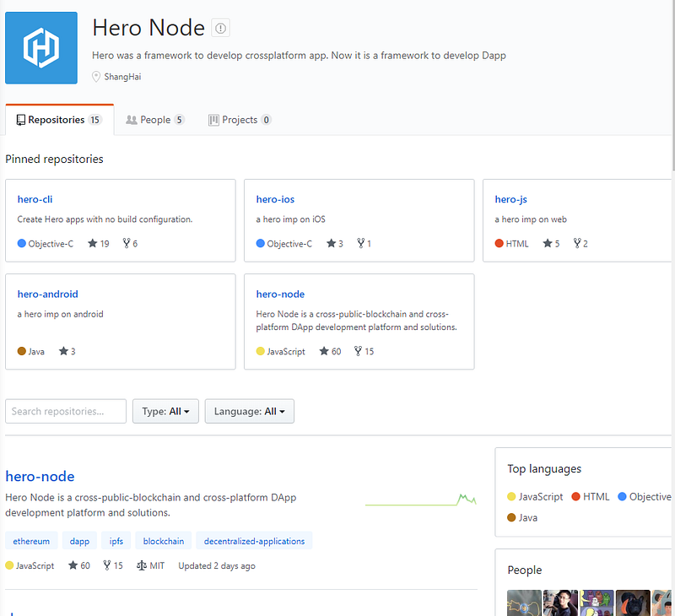Open pinned hero-node repository card link
This screenshot has width=675, height=616.
tap(280, 294)
